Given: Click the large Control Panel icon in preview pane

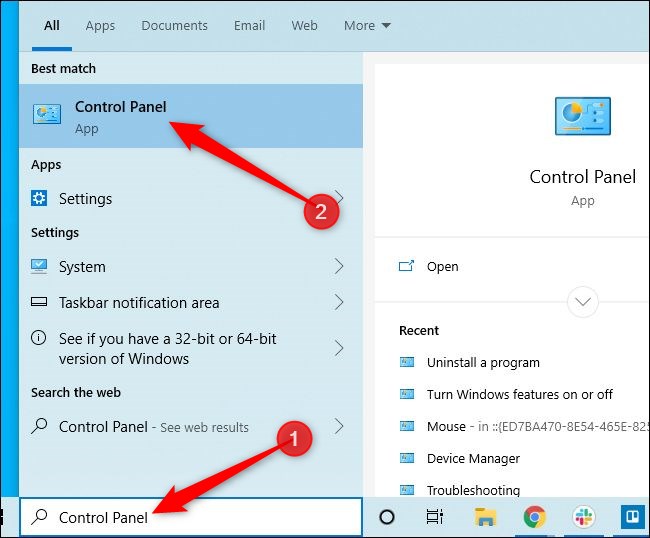Looking at the screenshot, I should pyautogui.click(x=582, y=116).
